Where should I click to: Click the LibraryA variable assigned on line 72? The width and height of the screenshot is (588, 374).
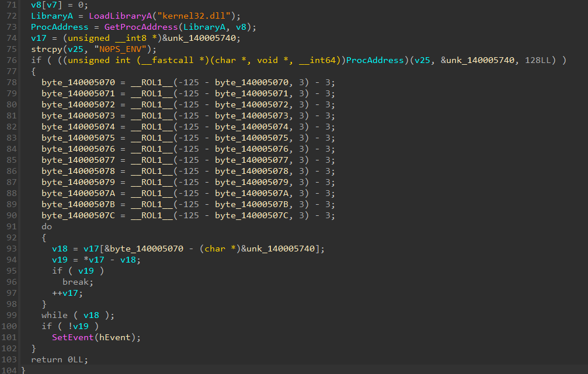[x=52, y=16]
